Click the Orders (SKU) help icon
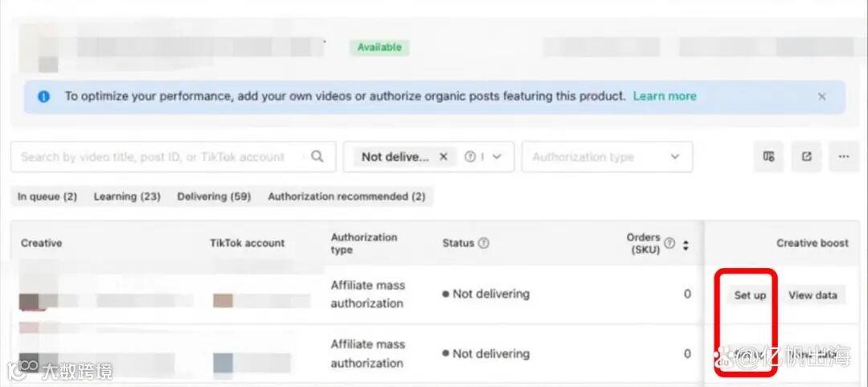 (669, 243)
